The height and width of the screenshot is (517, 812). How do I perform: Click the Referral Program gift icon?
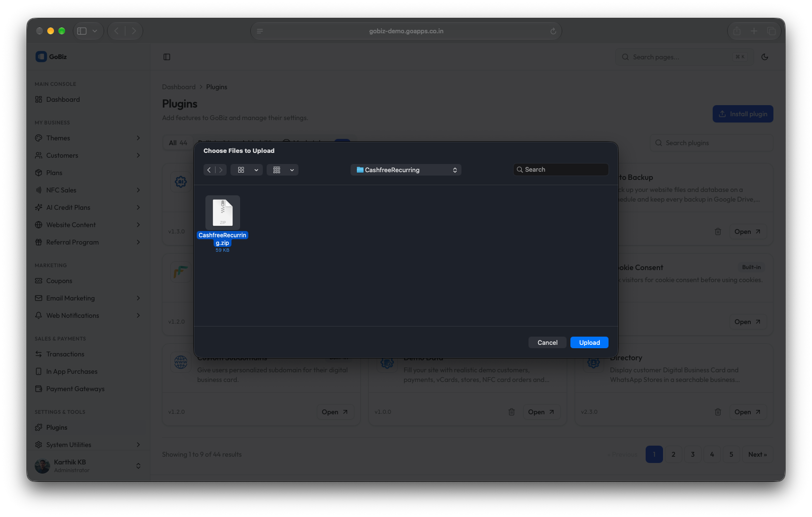click(39, 242)
